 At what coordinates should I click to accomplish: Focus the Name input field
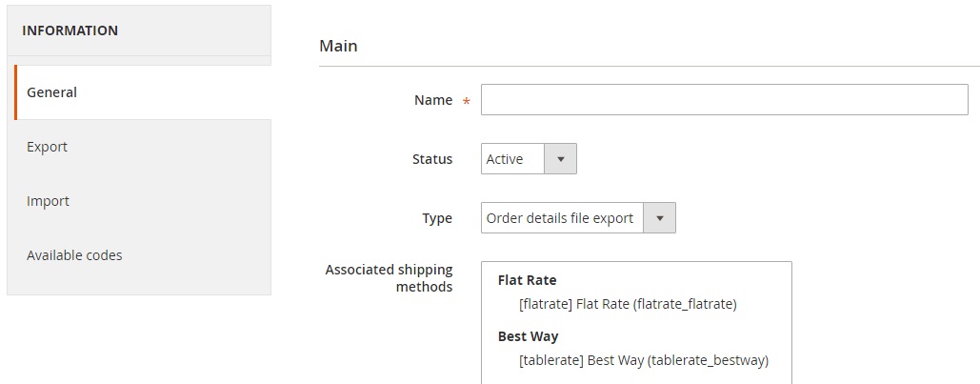[x=725, y=100]
